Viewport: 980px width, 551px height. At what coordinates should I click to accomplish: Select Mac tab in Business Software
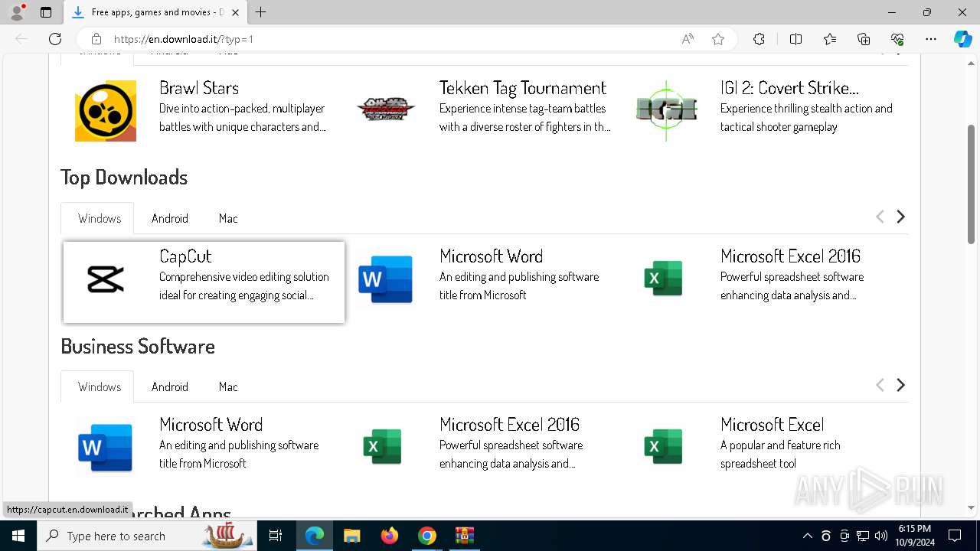point(228,386)
